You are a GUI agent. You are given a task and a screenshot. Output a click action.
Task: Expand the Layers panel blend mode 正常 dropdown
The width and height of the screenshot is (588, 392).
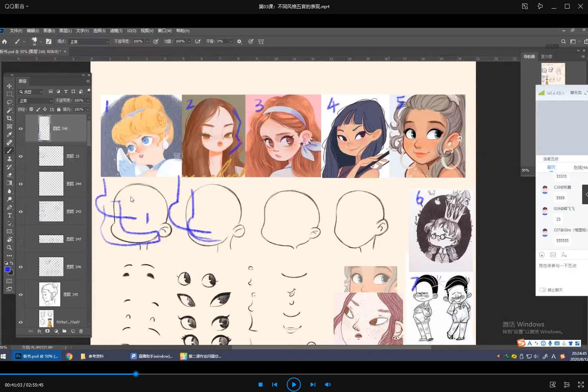[x=36, y=101]
